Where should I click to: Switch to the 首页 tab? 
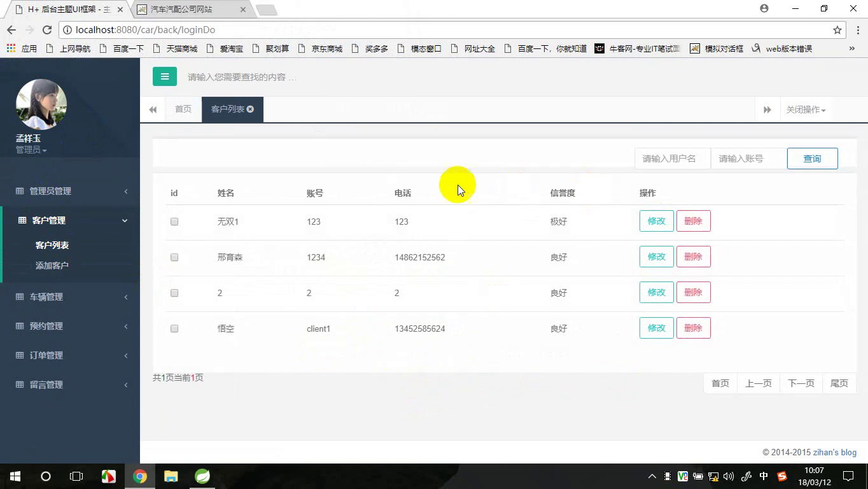[183, 110]
